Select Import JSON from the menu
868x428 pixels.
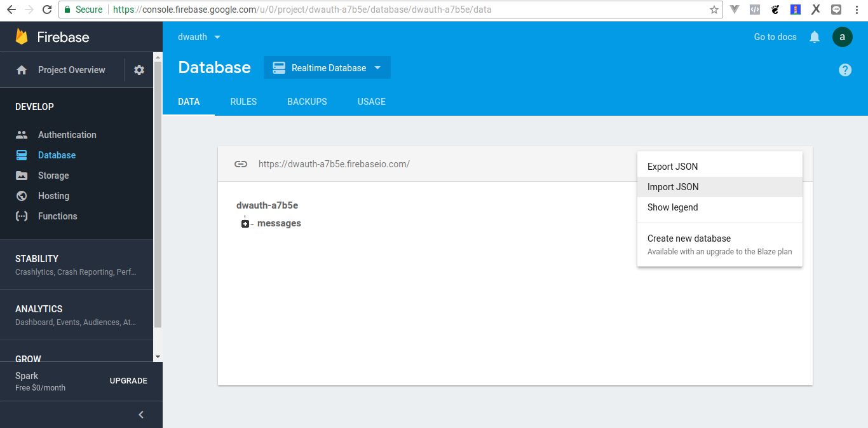[673, 187]
